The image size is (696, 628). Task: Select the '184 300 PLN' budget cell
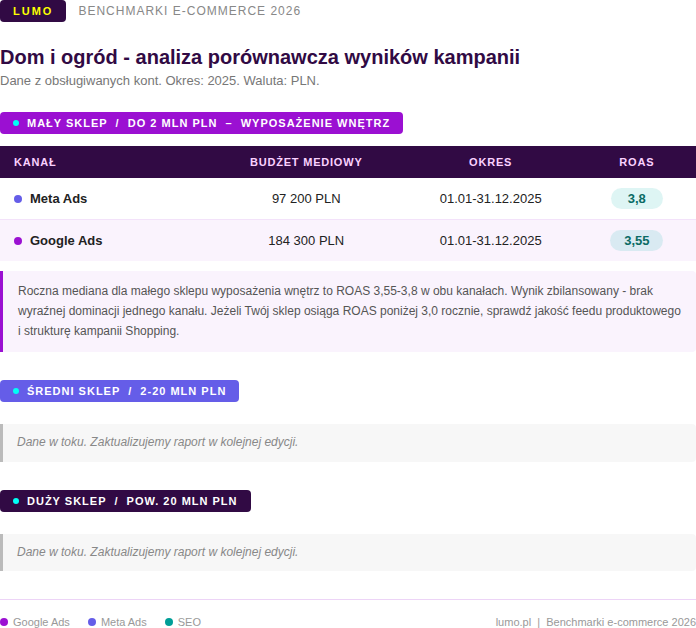[x=306, y=241]
